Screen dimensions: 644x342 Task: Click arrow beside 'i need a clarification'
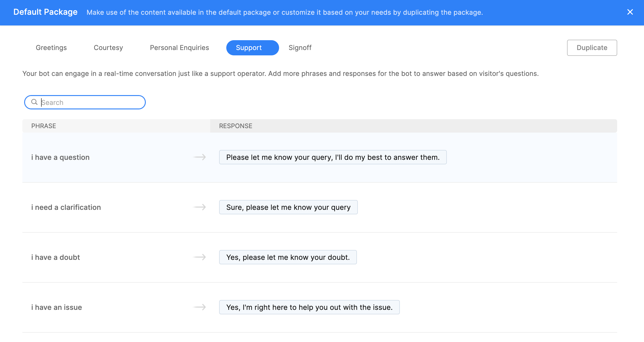click(x=199, y=207)
